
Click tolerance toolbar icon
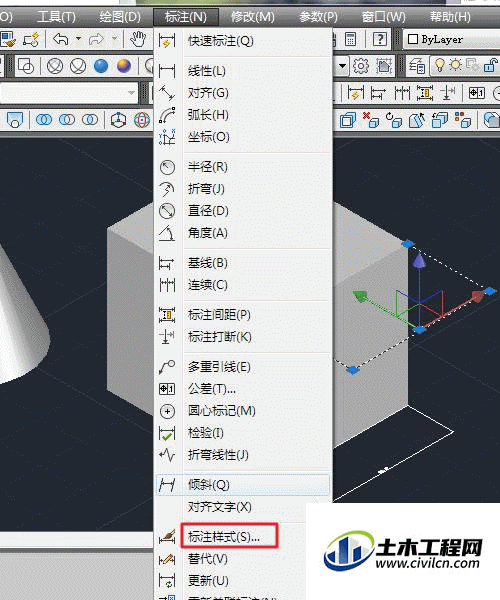tap(477, 93)
